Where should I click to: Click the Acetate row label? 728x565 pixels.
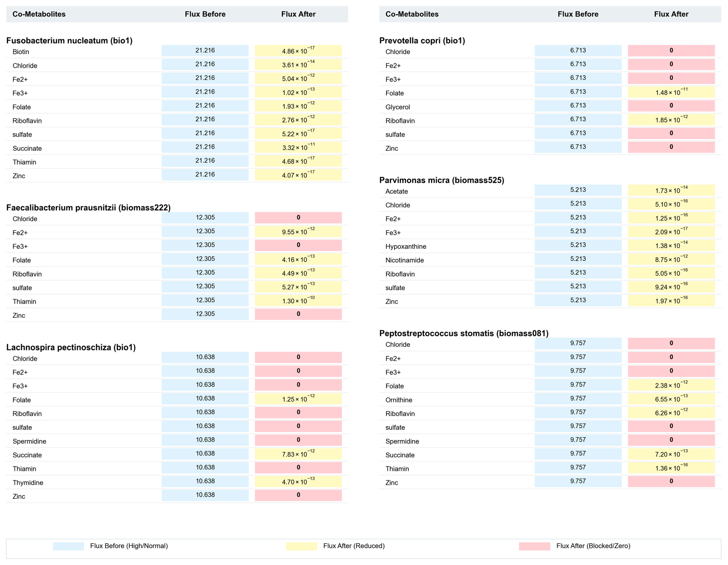[396, 191]
